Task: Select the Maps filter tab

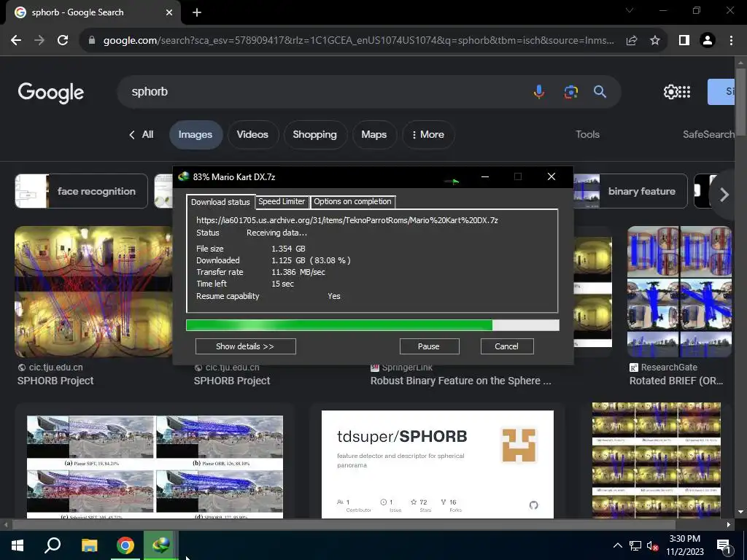Action: click(374, 135)
